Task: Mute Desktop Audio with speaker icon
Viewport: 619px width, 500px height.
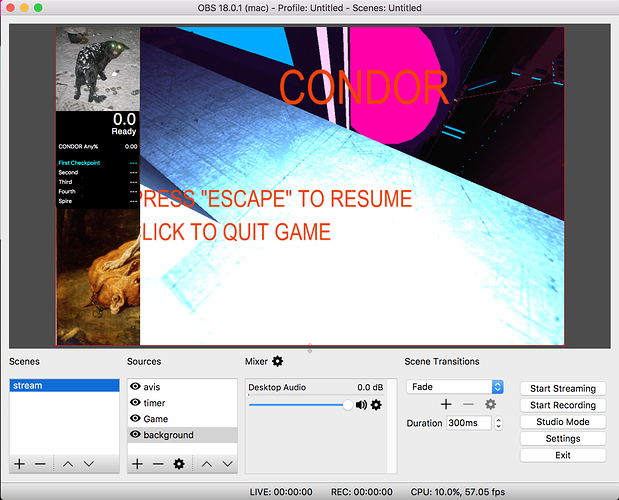Action: [361, 405]
